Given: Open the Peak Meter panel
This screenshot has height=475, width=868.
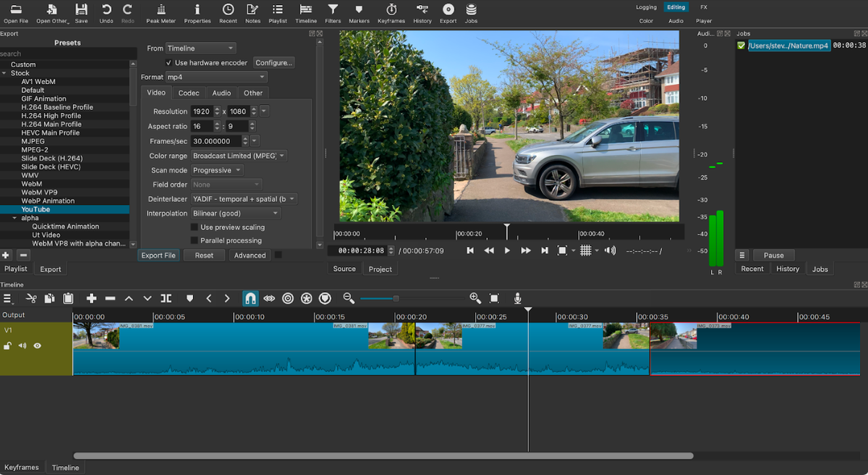Looking at the screenshot, I should click(161, 12).
